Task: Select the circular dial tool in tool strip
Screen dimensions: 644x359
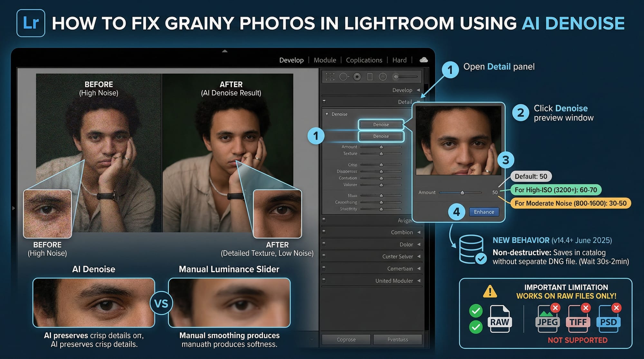Action: (x=383, y=77)
